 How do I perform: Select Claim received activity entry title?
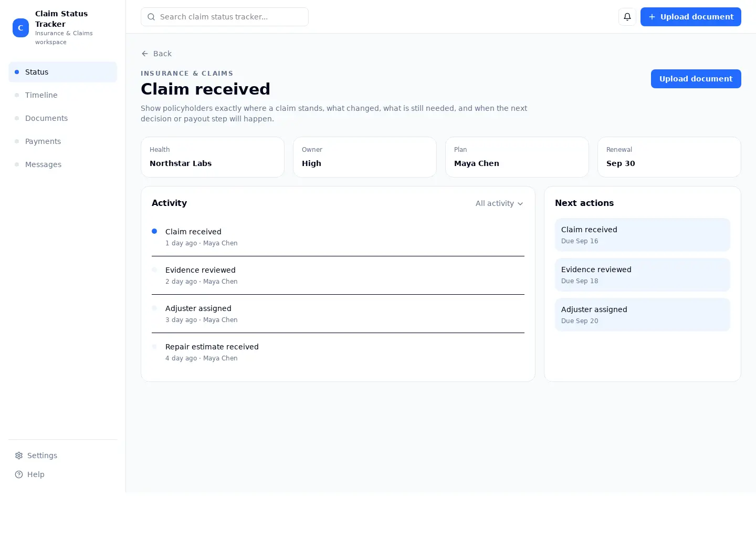(x=193, y=232)
